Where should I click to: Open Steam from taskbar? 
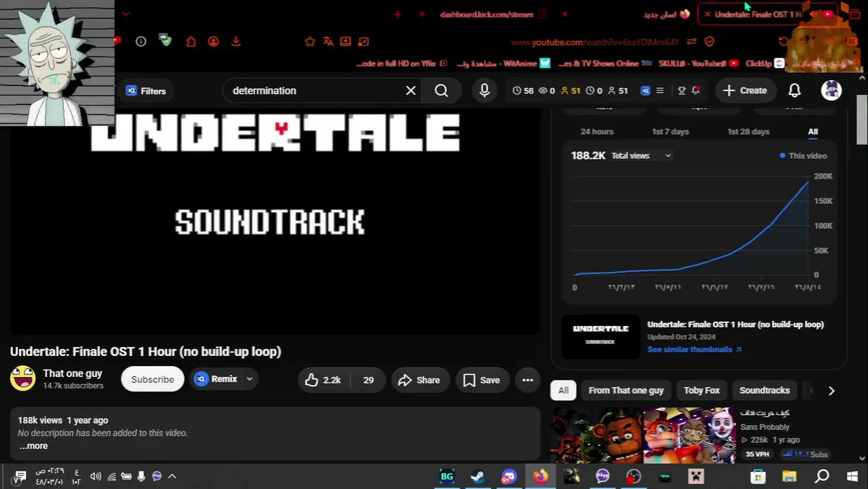pyautogui.click(x=477, y=476)
